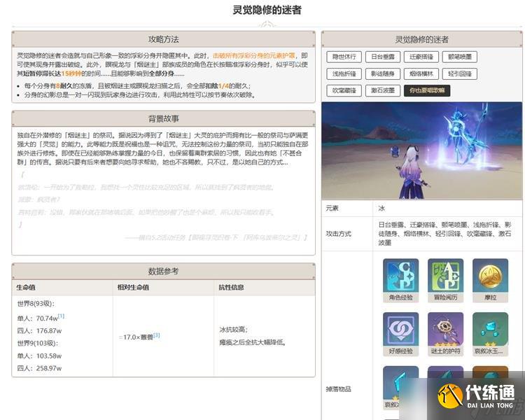Click the 攻击方式 row label
The image size is (525, 420).
tap(339, 233)
